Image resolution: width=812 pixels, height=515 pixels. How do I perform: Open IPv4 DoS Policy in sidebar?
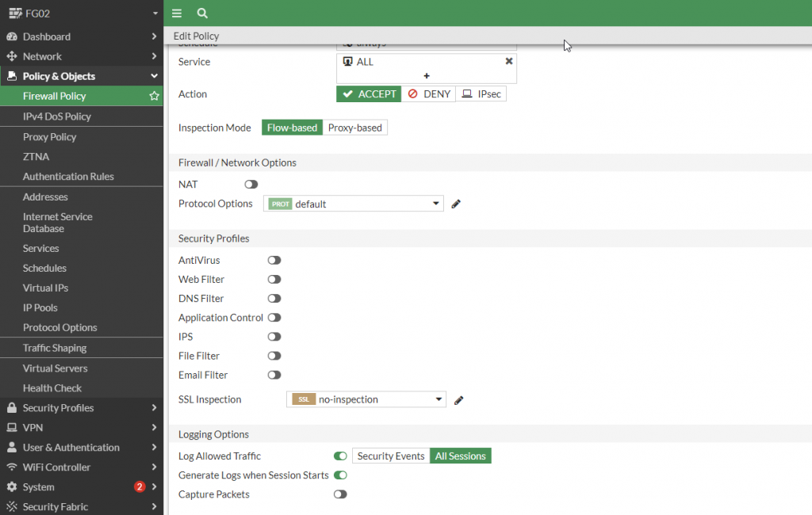57,116
